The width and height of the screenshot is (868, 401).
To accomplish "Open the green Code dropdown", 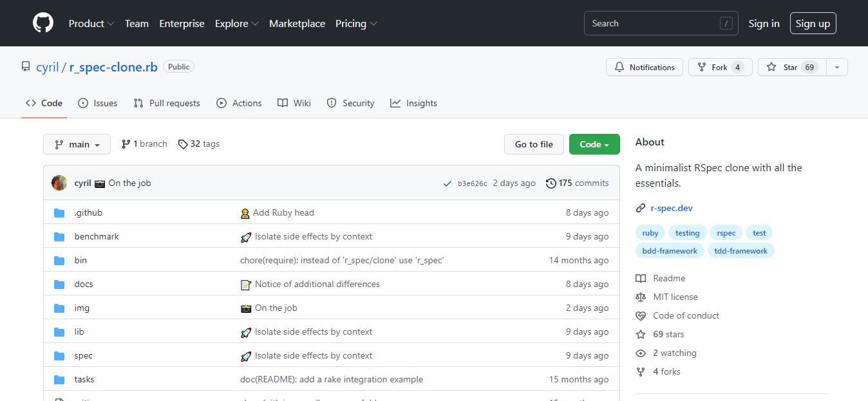I will click(x=594, y=145).
